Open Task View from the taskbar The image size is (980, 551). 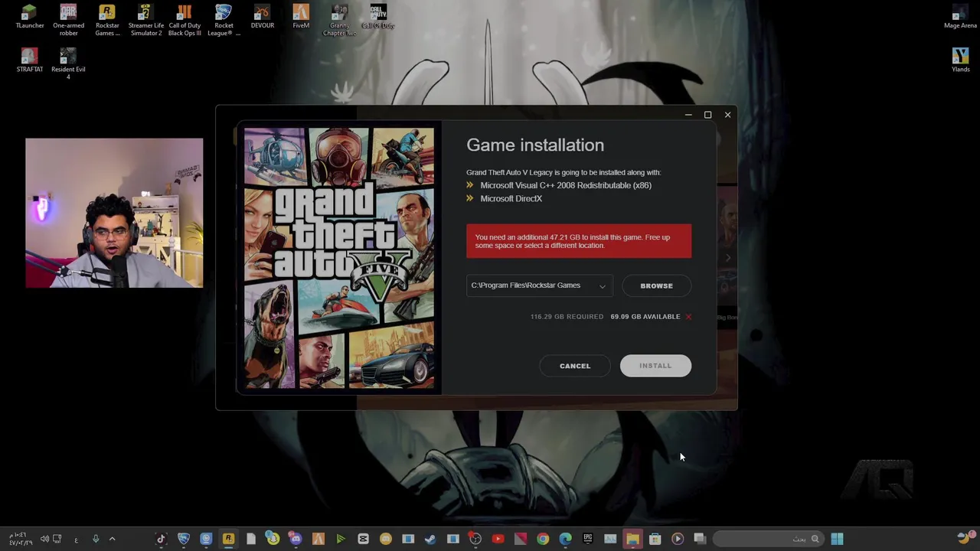(700, 539)
